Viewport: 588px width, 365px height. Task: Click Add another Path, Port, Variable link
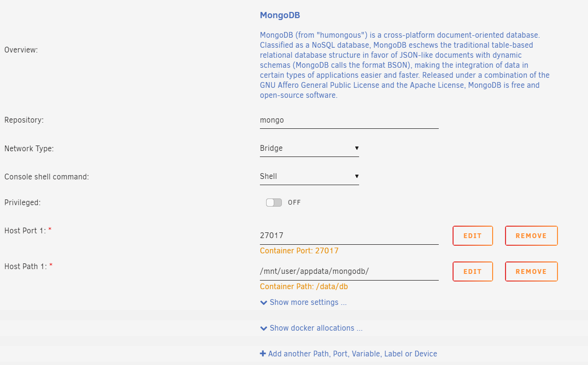tap(352, 354)
